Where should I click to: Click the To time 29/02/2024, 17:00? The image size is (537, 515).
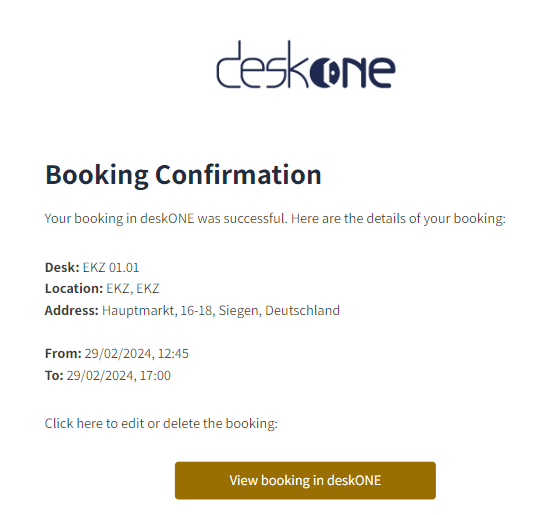click(118, 376)
